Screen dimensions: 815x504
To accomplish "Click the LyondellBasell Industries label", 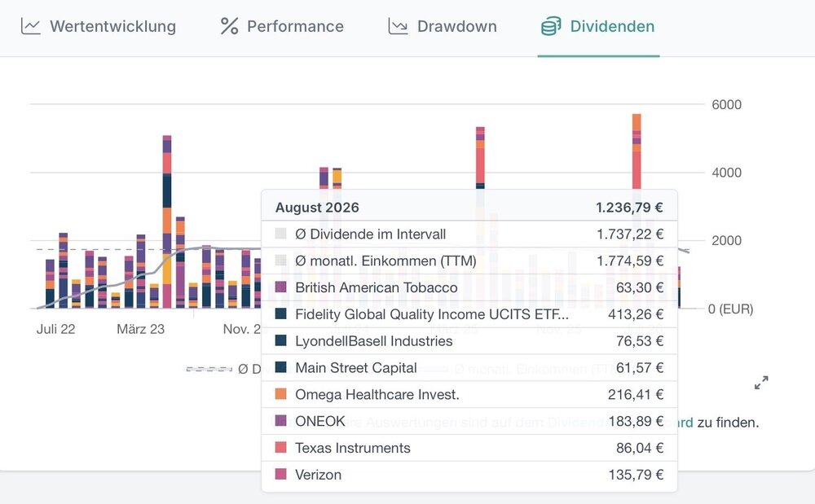I will tap(374, 341).
